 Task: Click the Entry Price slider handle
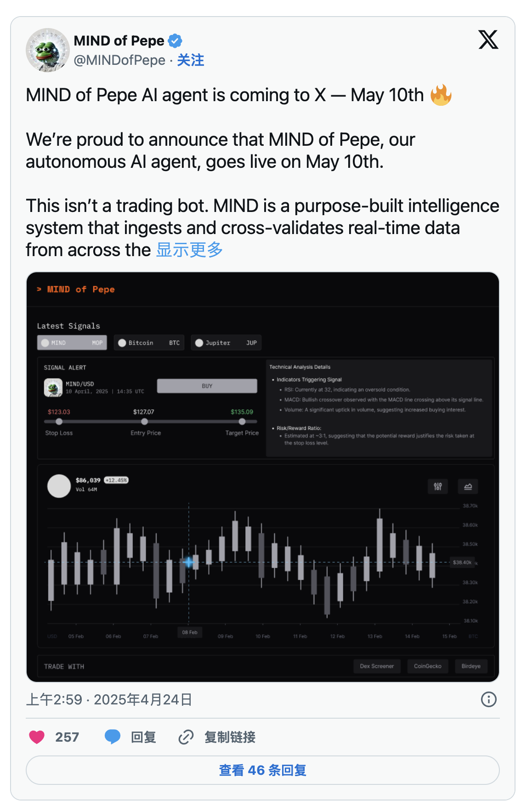(145, 421)
